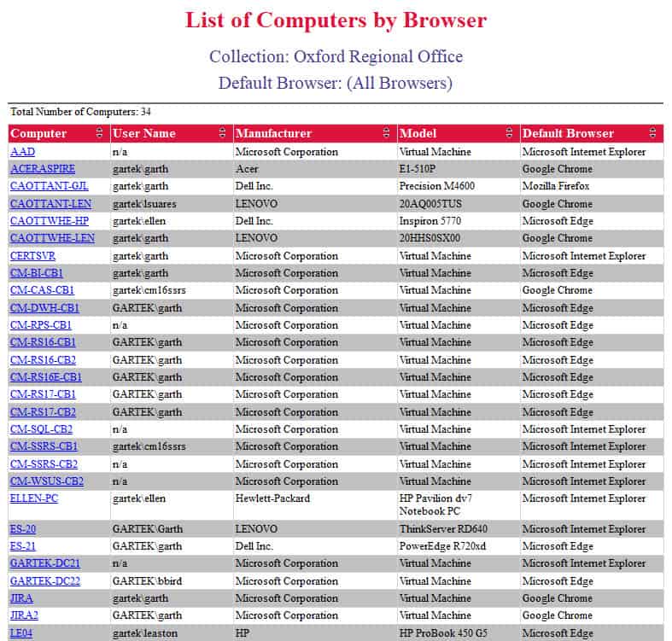Screen dimensions: 672x641
Task: Open the CAOTTANT-LEN computer link
Action: (x=50, y=203)
